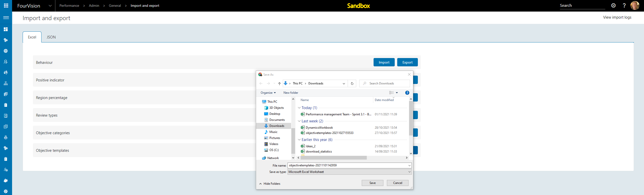Open the view options dropdown arrow
This screenshot has height=195, width=644.
click(397, 93)
